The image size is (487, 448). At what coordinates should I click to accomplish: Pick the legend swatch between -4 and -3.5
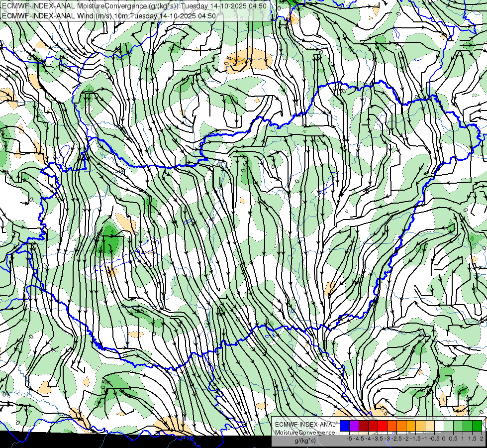pos(373,426)
